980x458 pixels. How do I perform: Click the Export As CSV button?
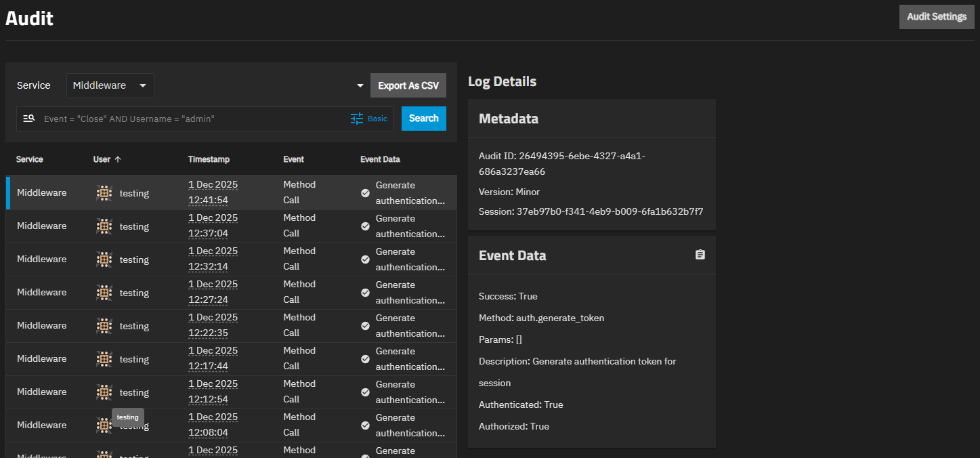[408, 86]
